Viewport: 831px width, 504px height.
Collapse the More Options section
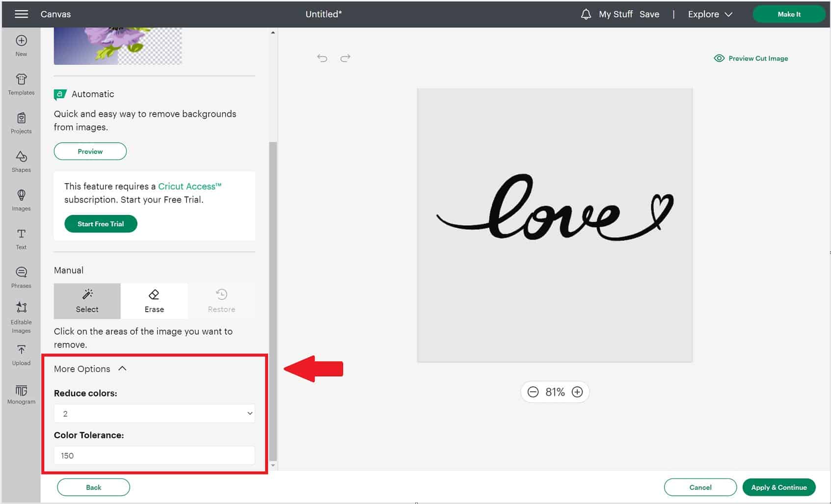tap(123, 368)
